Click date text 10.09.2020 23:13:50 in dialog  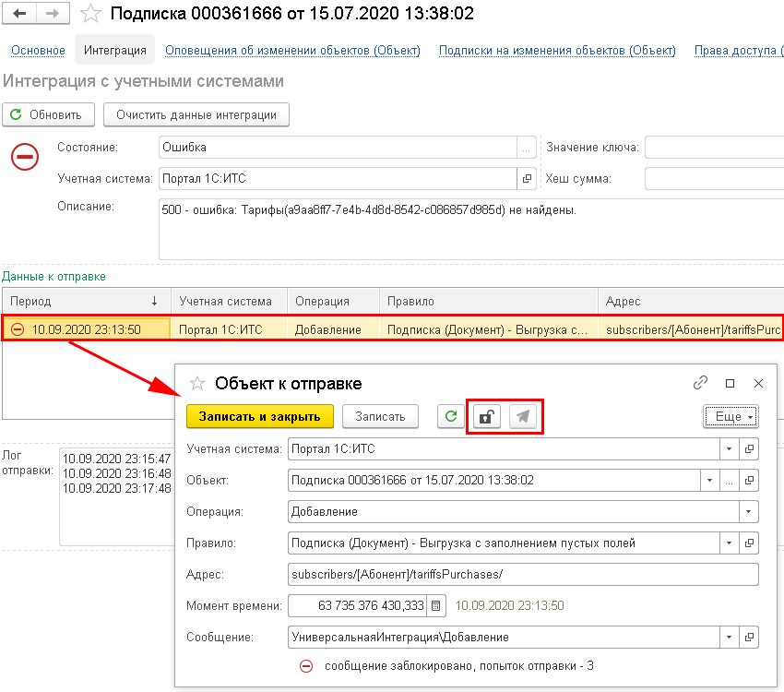pos(509,605)
